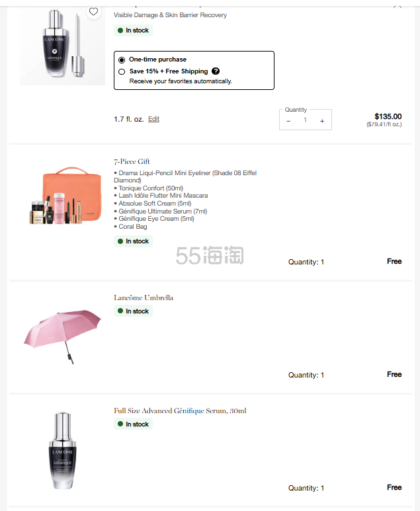Open the Full Size Advanced Génifique Serum image

(63, 450)
